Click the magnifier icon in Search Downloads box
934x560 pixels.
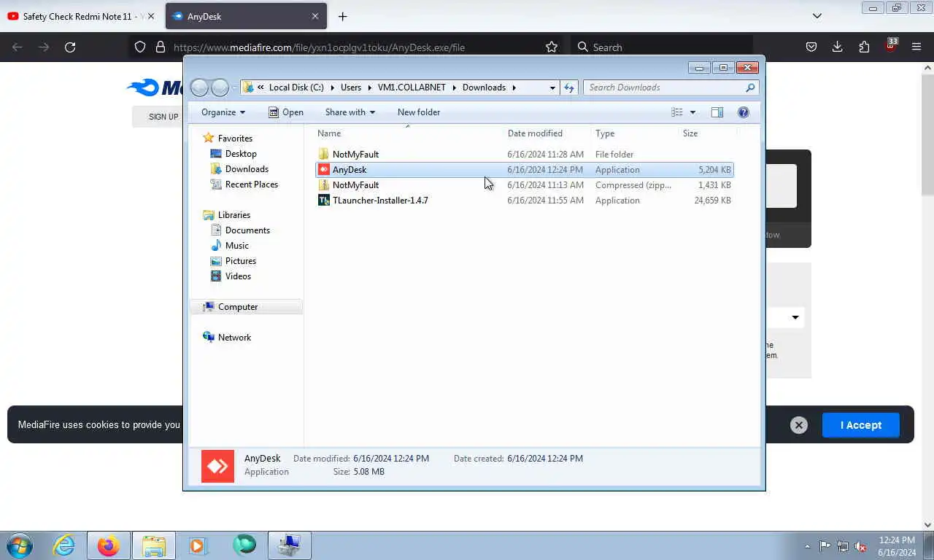pos(750,87)
